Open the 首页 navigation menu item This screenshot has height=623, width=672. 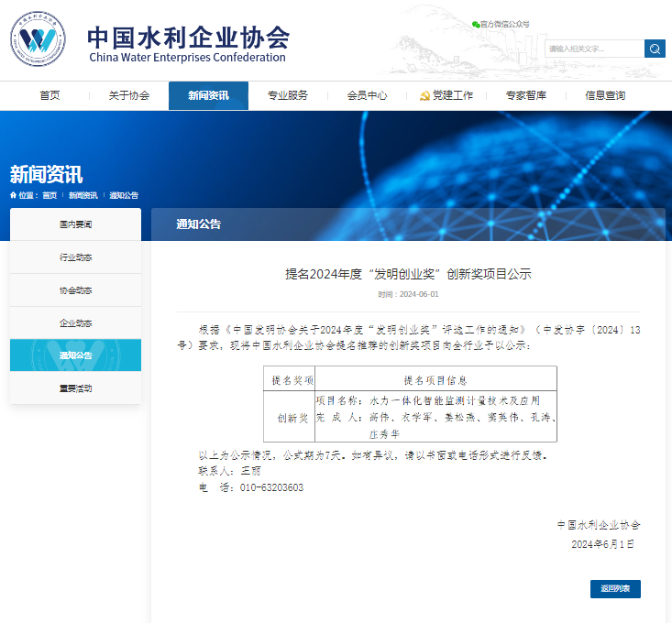[50, 95]
